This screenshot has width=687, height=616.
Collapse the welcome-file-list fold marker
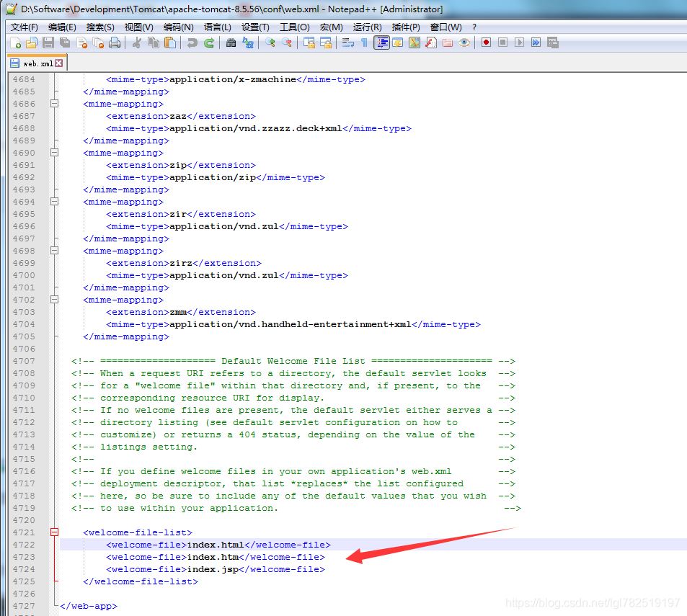[x=54, y=532]
